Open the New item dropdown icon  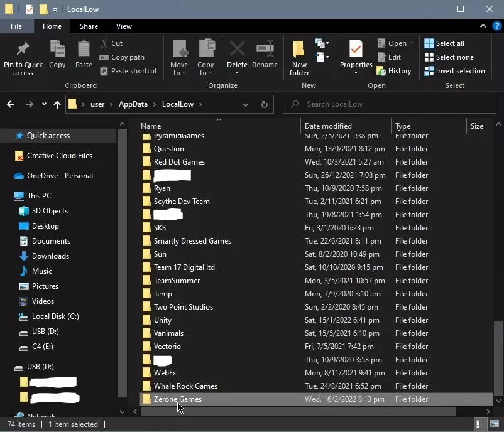click(322, 43)
